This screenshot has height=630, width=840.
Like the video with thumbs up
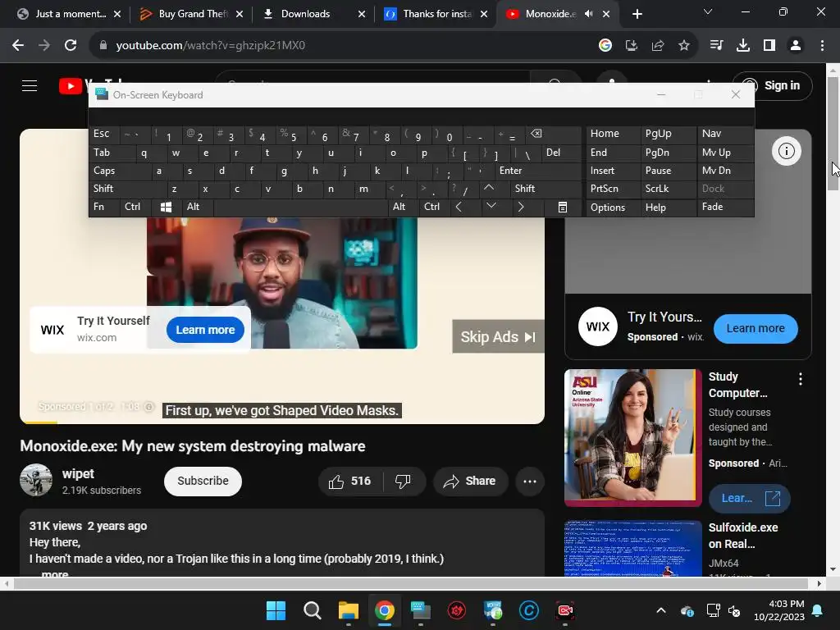[x=350, y=481]
